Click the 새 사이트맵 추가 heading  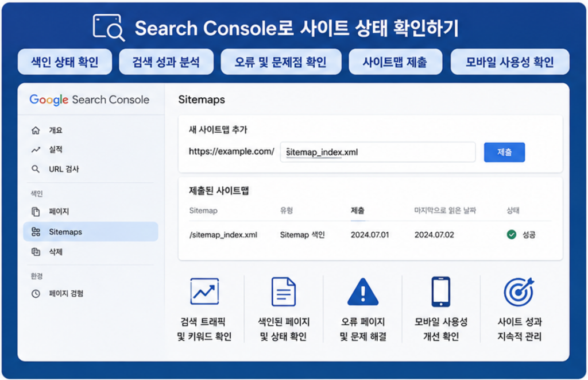click(218, 129)
